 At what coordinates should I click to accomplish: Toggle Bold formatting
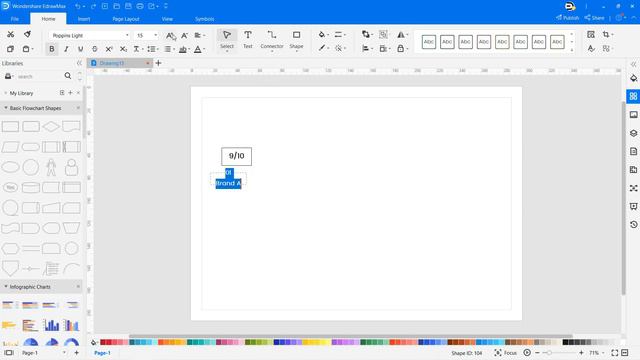point(52,49)
